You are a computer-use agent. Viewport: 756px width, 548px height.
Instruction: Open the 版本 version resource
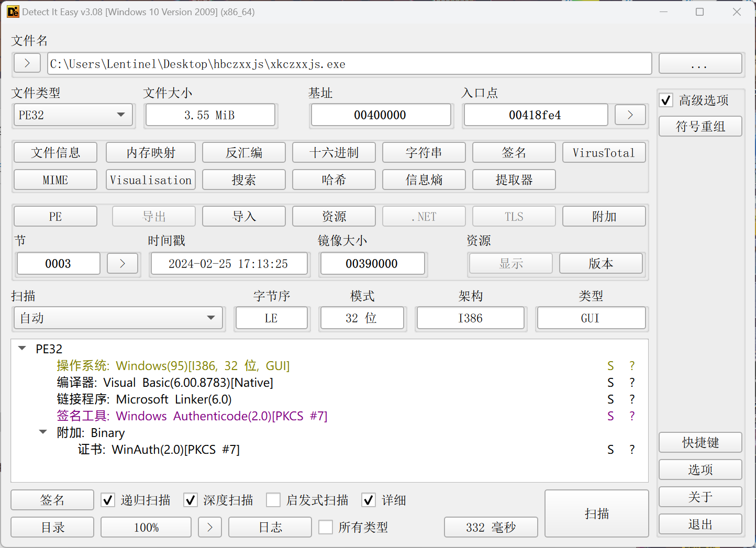coord(601,263)
